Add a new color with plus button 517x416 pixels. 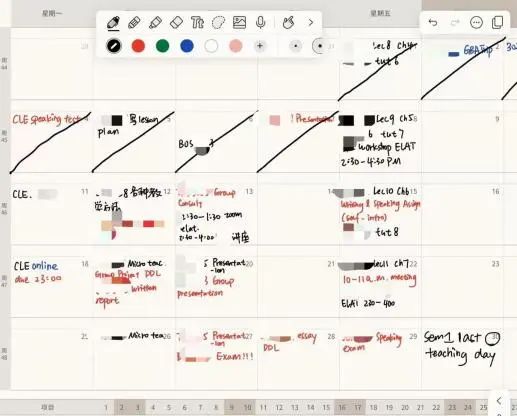260,46
